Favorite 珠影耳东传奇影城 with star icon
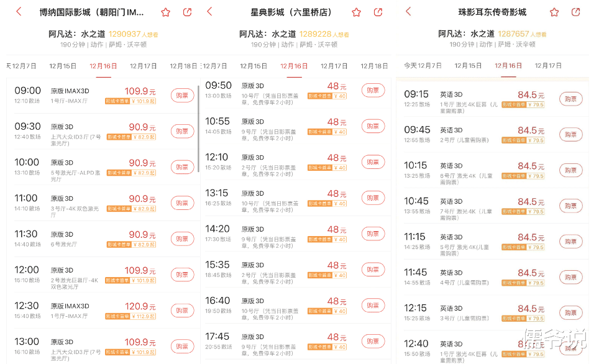This screenshot has height=364, width=599. pyautogui.click(x=554, y=12)
